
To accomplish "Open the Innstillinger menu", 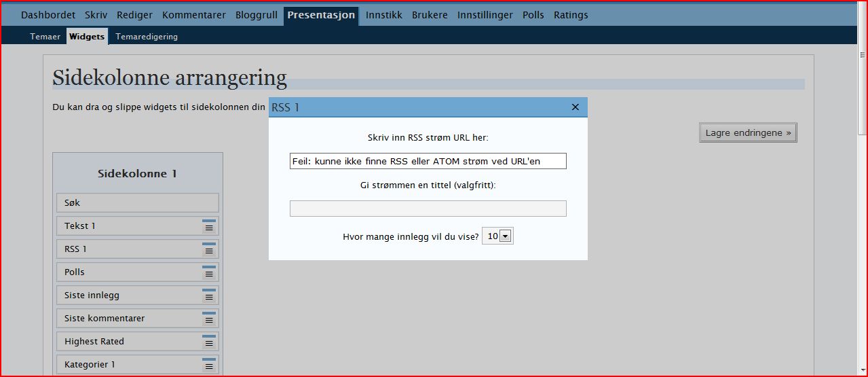I will coord(485,15).
